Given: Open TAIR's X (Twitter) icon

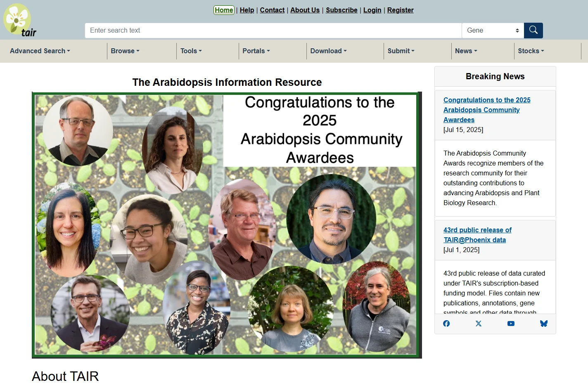Looking at the screenshot, I should click(x=479, y=324).
